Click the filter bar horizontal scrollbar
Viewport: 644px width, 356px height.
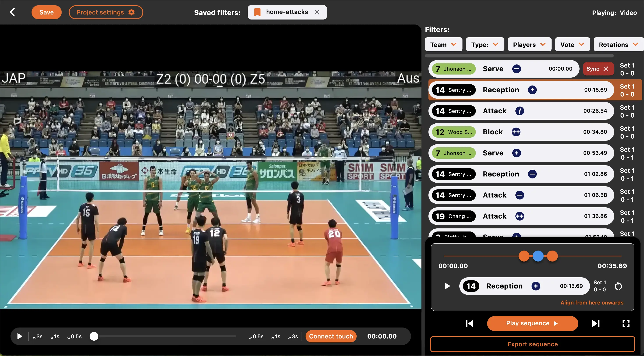(519, 55)
